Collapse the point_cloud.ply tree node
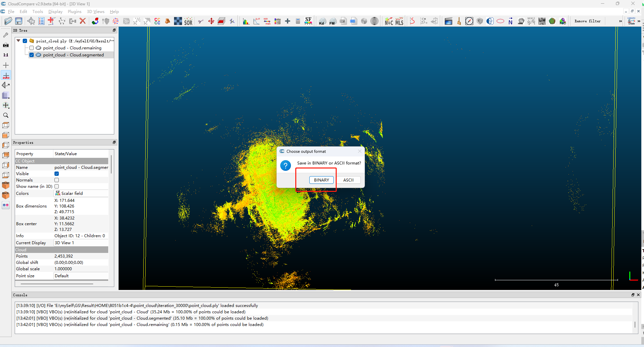 pyautogui.click(x=18, y=41)
